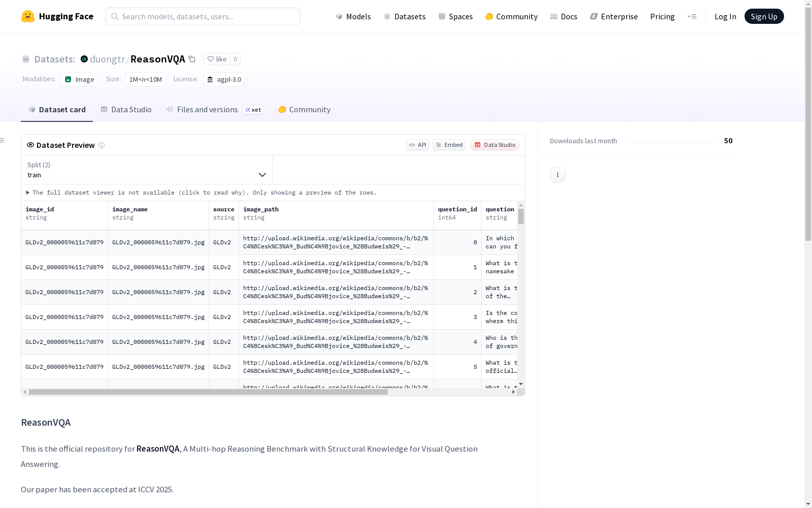This screenshot has width=812, height=508.
Task: Open Community in top navigation
Action: pyautogui.click(x=511, y=16)
